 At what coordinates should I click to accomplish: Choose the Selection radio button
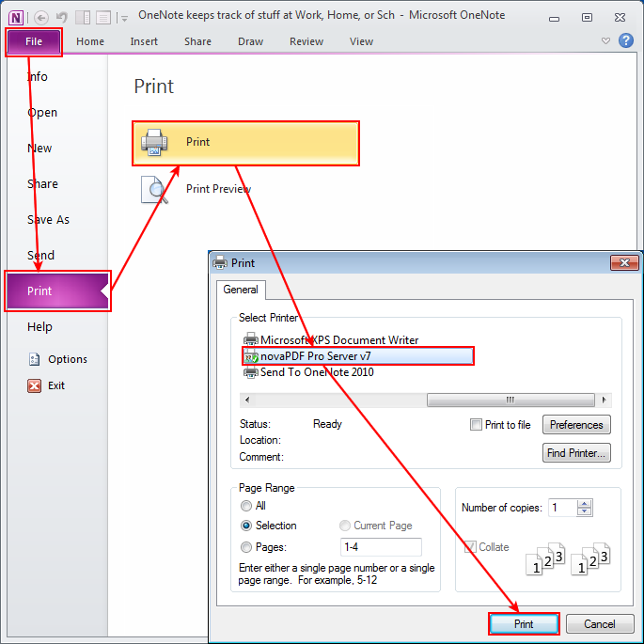[246, 526]
